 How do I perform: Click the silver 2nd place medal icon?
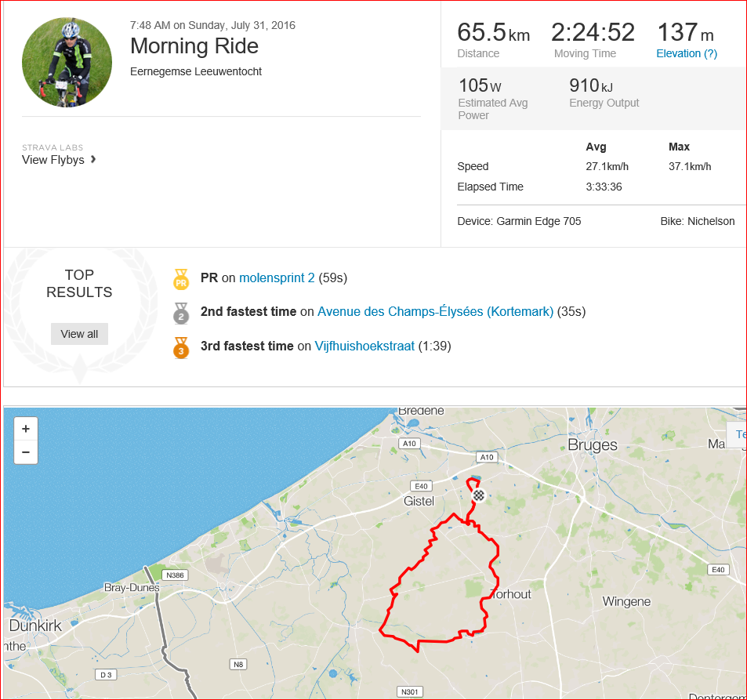coord(181,314)
